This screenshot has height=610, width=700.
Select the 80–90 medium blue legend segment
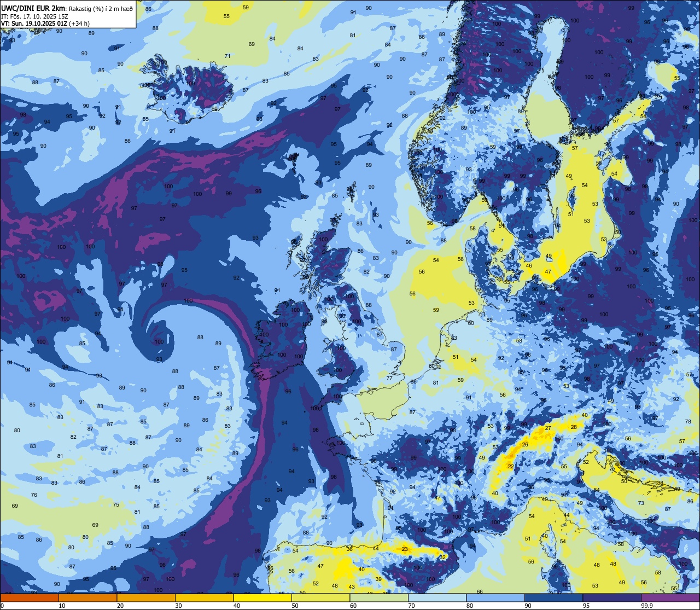[x=495, y=597]
